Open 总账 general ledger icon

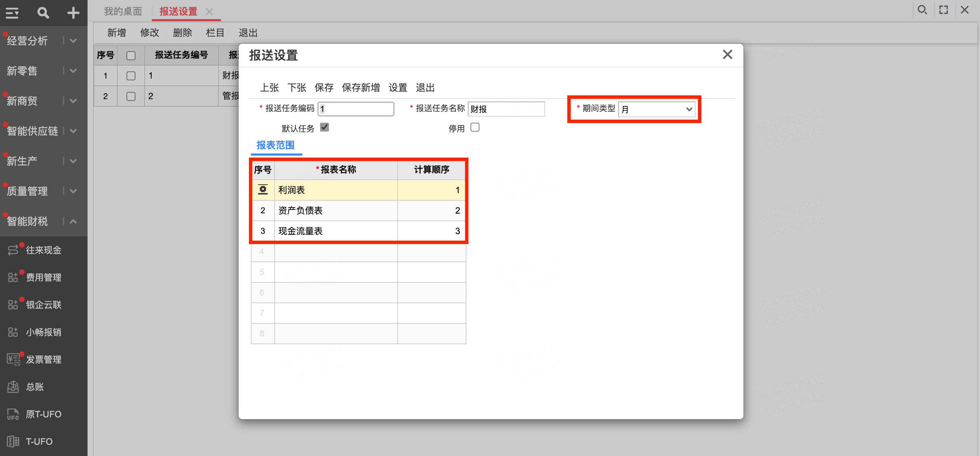click(x=13, y=387)
